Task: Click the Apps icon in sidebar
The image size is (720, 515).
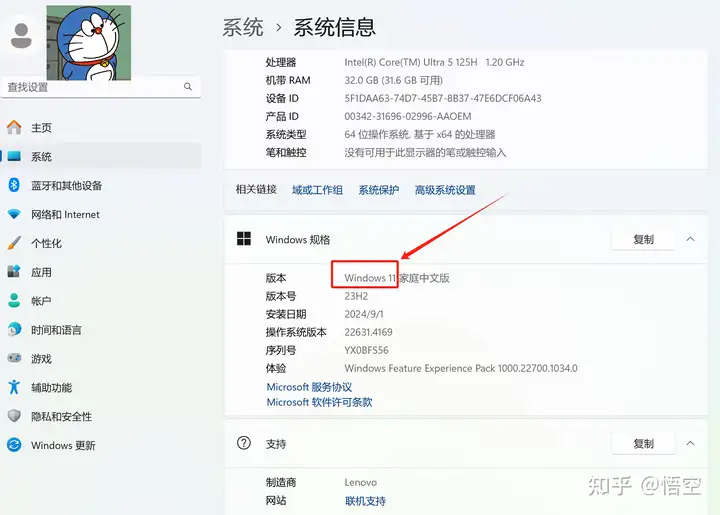Action: 14,272
